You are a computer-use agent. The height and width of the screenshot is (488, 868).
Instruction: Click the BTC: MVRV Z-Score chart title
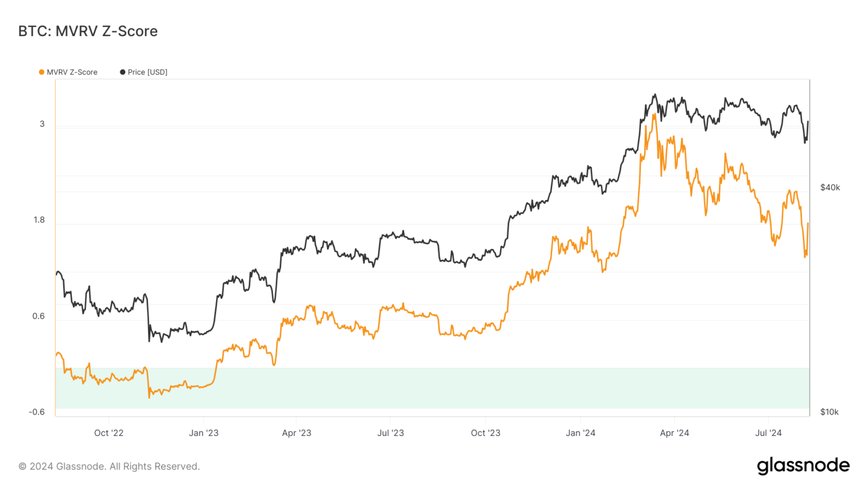(x=88, y=31)
